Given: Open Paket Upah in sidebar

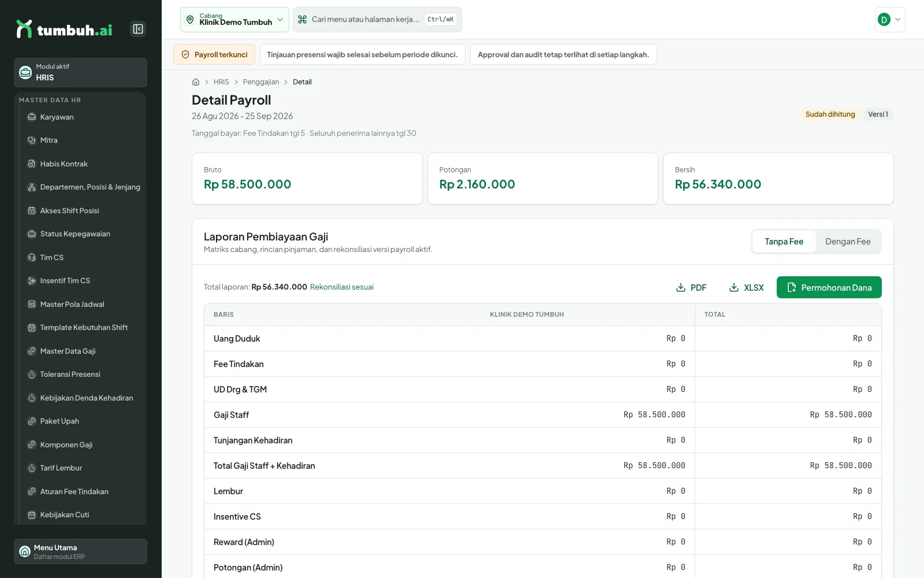Looking at the screenshot, I should [83, 421].
